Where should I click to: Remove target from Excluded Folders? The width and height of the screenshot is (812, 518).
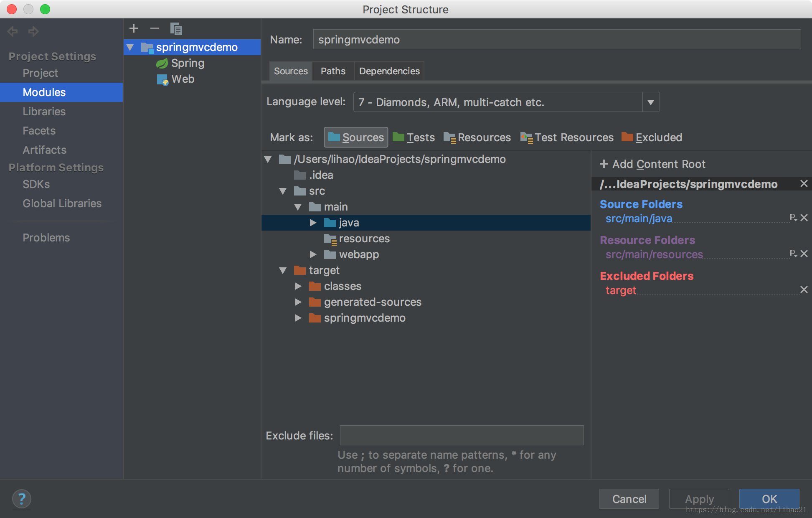(804, 289)
